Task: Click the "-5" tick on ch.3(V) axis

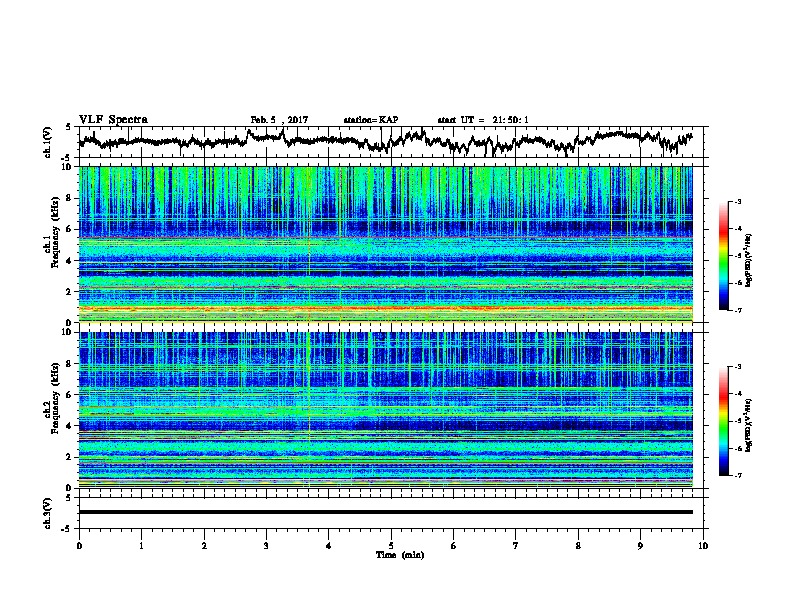Action: pyautogui.click(x=68, y=529)
